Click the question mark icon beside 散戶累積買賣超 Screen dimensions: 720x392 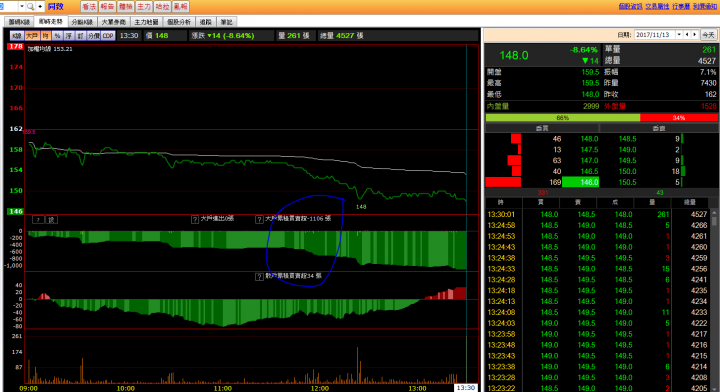(259, 277)
